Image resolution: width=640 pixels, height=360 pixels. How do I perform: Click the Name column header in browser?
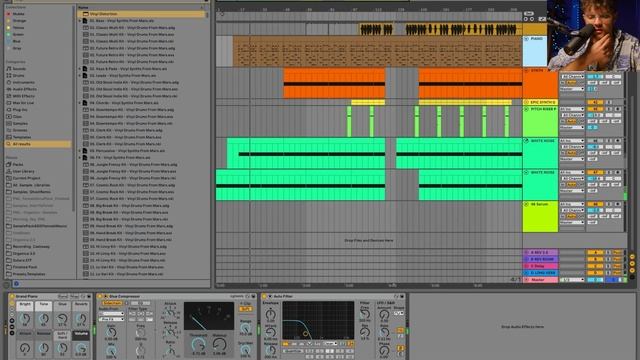tap(83, 7)
